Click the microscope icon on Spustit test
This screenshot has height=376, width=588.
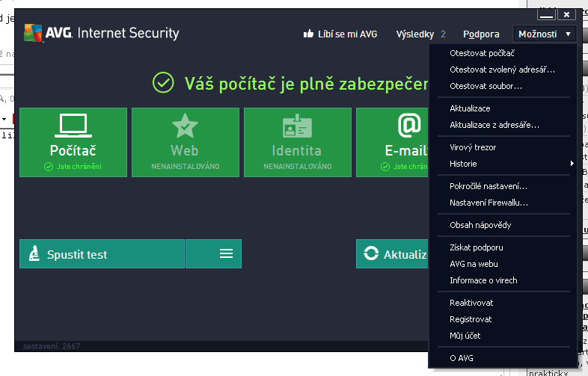(x=34, y=254)
